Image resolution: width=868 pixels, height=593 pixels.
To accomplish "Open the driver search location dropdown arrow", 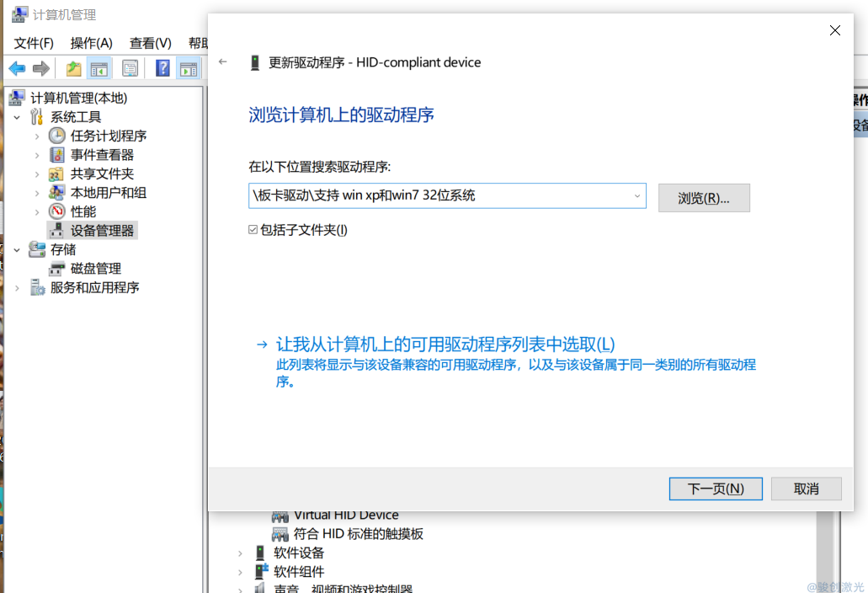I will (637, 196).
